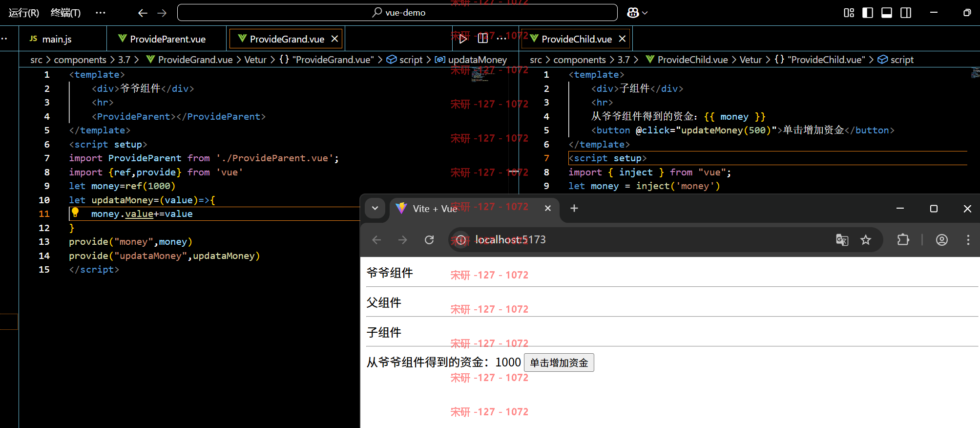The image size is (980, 428).
Task: Toggle the primary side bar
Action: pyautogui.click(x=868, y=13)
